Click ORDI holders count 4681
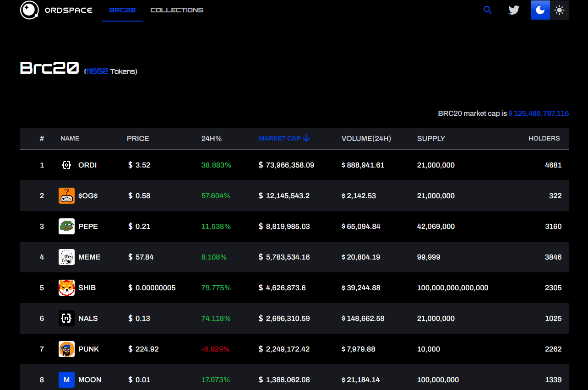588x390 pixels. (x=553, y=165)
